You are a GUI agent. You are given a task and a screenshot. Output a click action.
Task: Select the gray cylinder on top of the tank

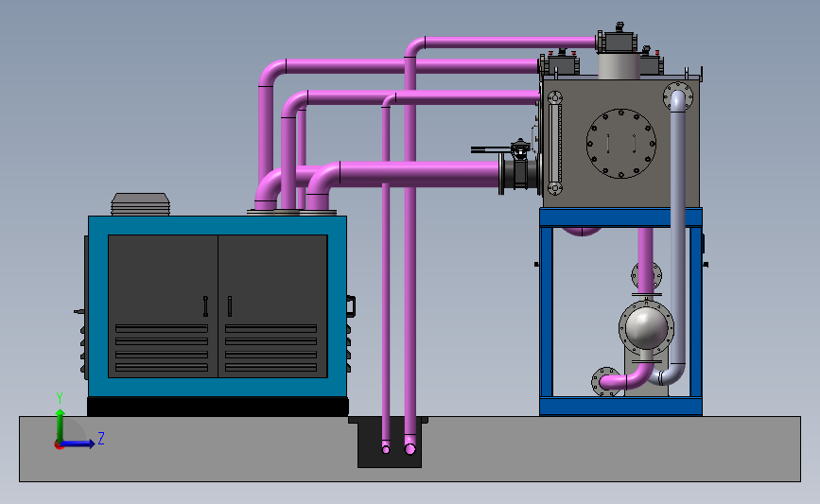(619, 66)
